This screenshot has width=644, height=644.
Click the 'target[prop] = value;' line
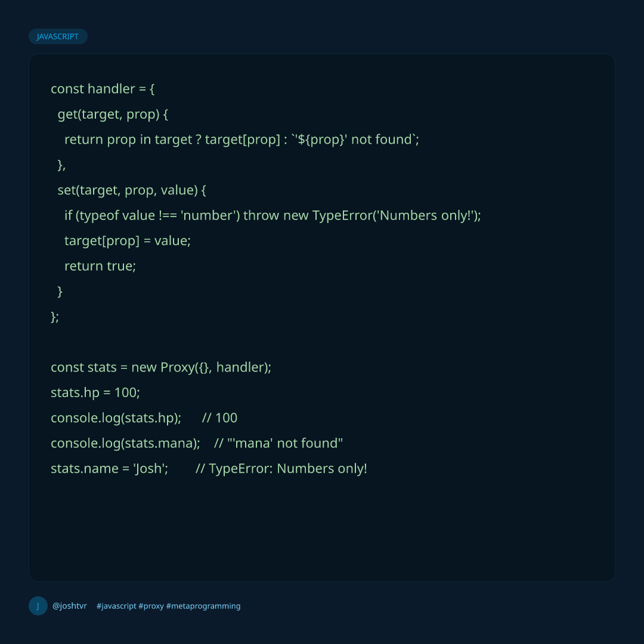click(127, 241)
